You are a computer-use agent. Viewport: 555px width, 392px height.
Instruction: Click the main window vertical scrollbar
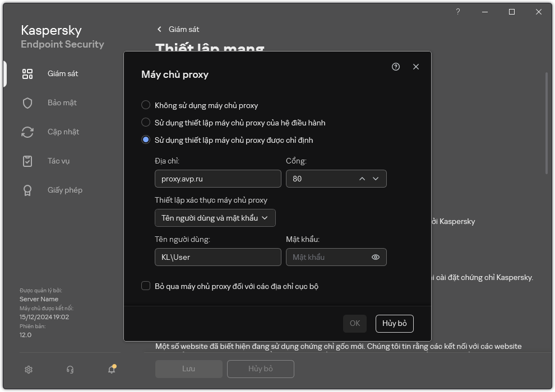tap(547, 123)
